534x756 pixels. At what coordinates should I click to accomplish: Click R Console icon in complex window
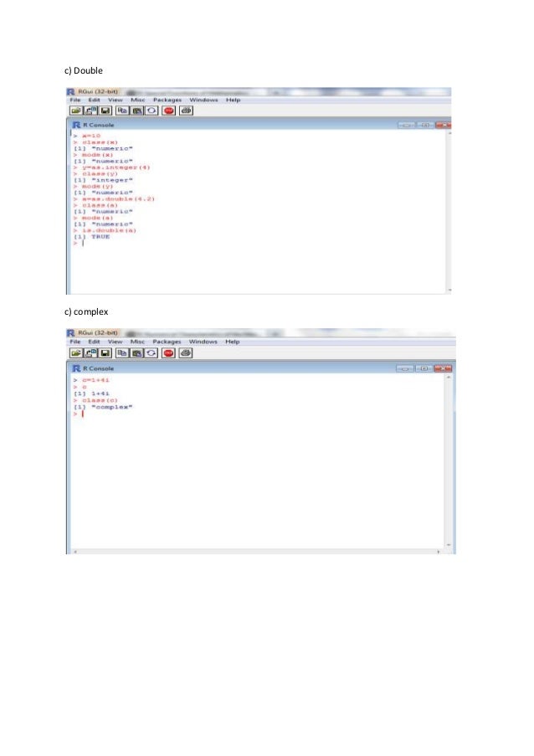(76, 368)
